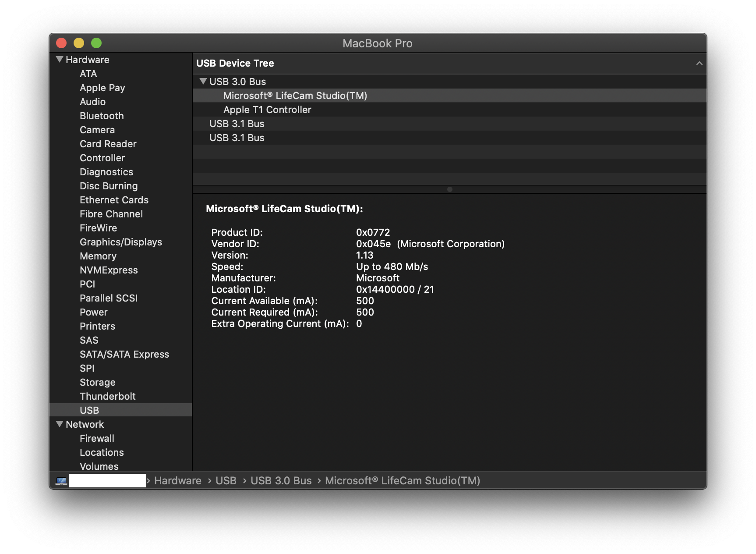
Task: Open Fibre Channel in the sidebar
Action: click(111, 214)
